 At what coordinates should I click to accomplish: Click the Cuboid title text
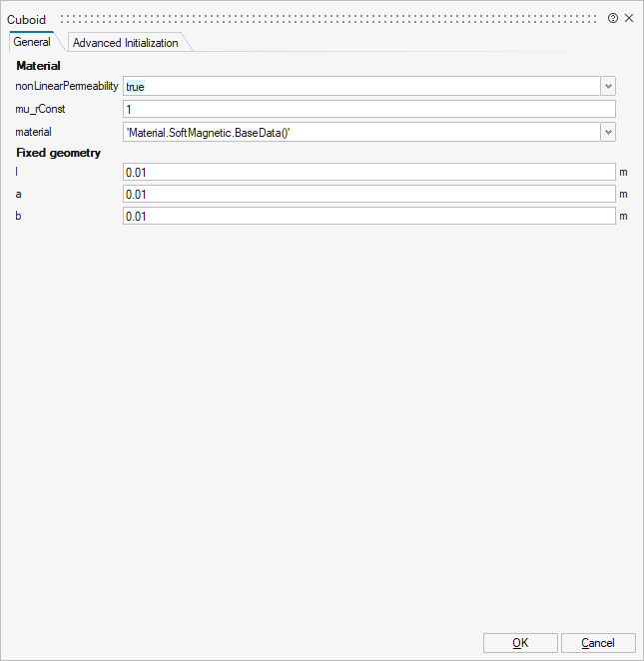click(27, 19)
